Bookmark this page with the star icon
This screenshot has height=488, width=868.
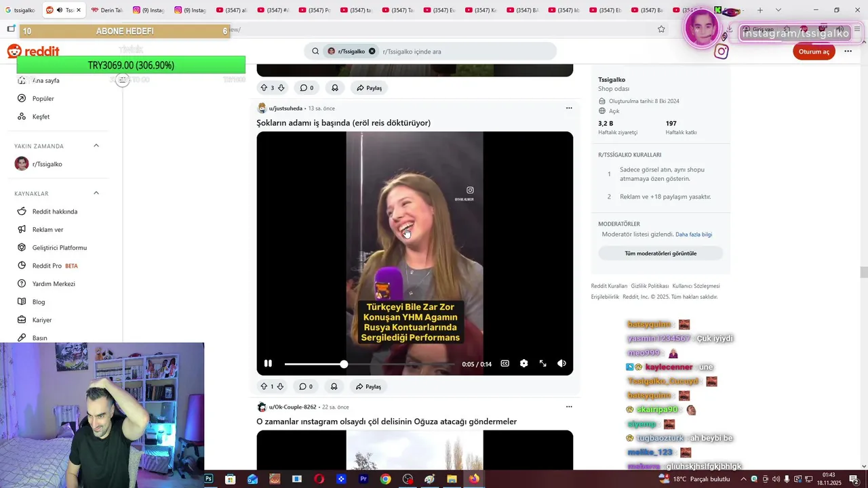(661, 29)
